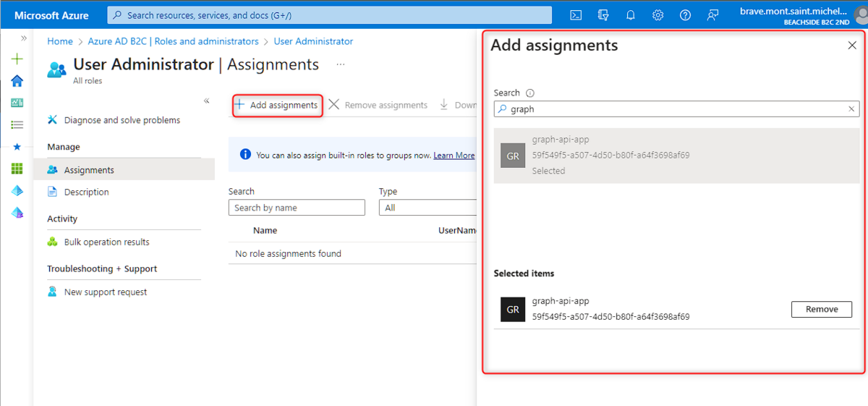Go to Azure AD B2C Roles and administrators breadcrumb
The height and width of the screenshot is (406, 868).
tap(173, 41)
